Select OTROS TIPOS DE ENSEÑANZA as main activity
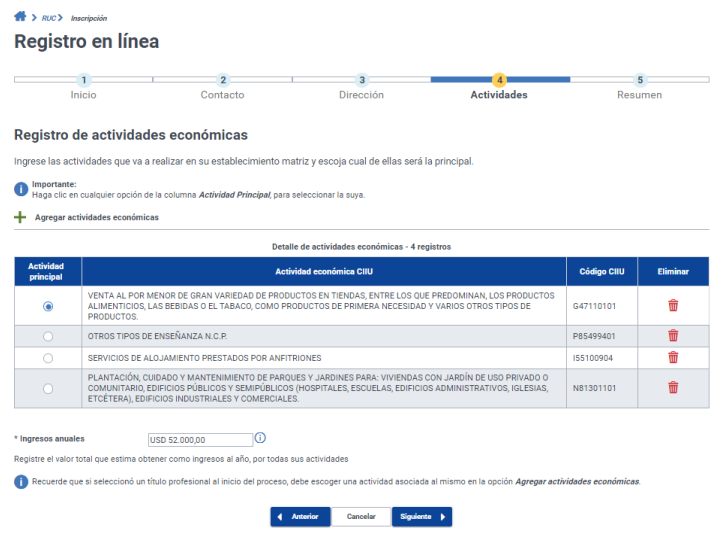This screenshot has width=718, height=538. [48, 336]
